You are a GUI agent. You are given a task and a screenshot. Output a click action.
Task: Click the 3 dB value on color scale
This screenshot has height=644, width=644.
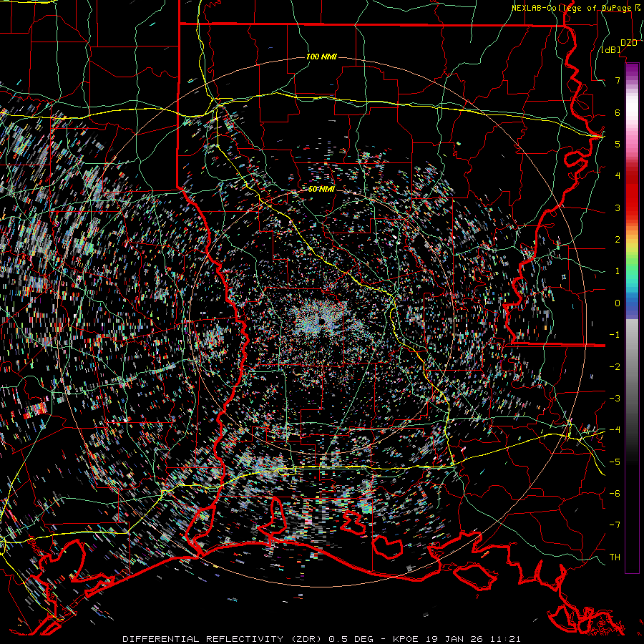pyautogui.click(x=618, y=208)
